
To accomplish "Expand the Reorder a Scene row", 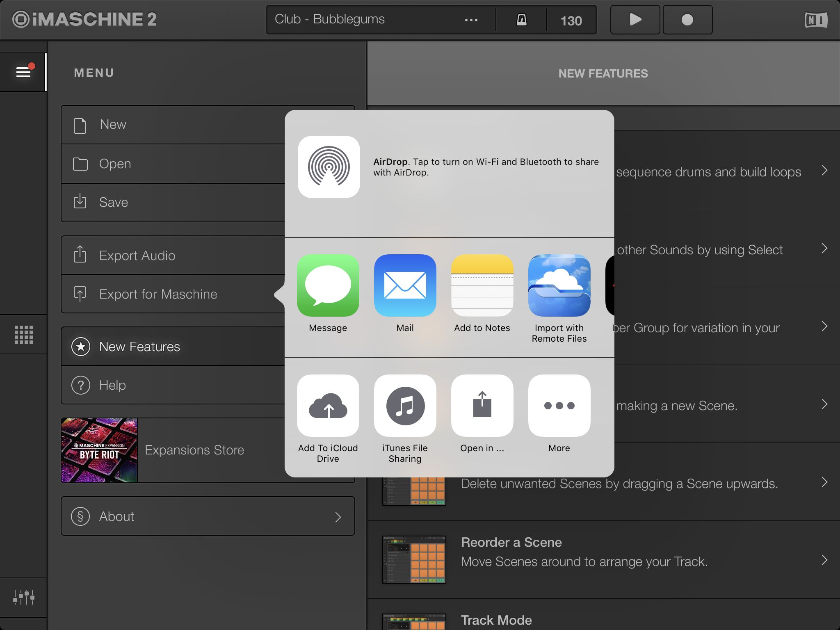I will coord(824,560).
